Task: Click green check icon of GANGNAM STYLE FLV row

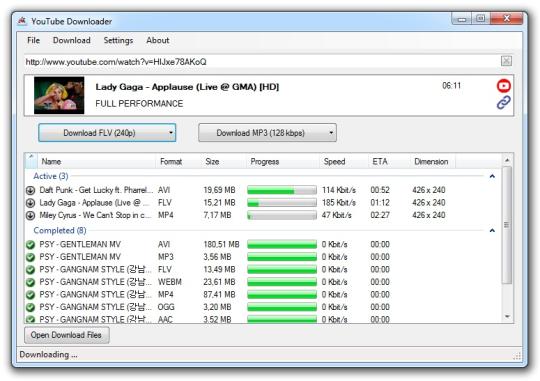Action: click(x=31, y=270)
